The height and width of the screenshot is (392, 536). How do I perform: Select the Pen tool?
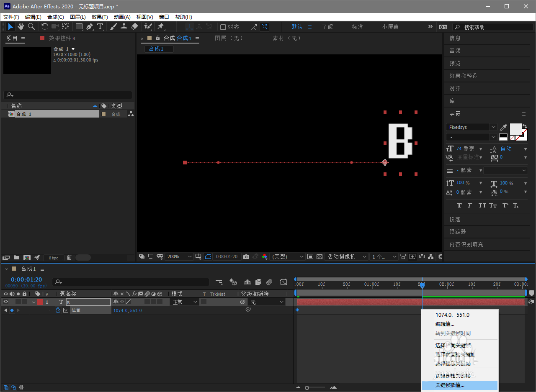click(89, 27)
